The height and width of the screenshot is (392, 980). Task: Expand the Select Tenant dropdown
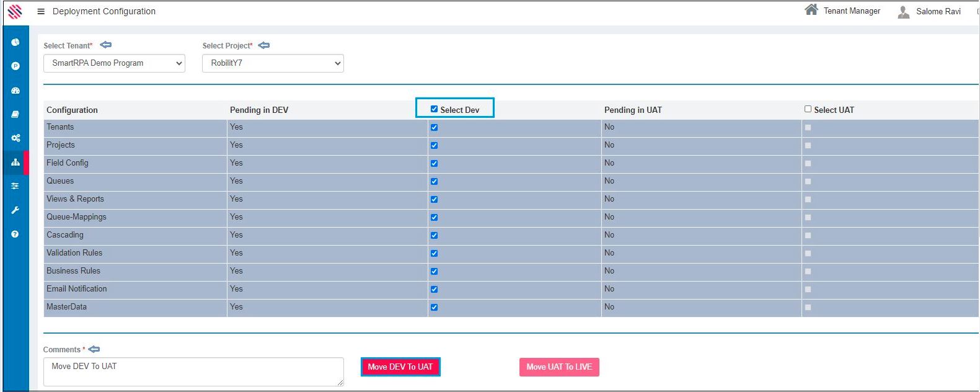[x=114, y=63]
